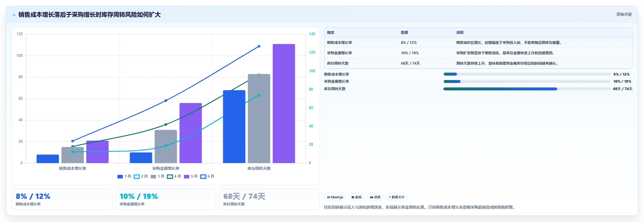Click the 库存周转天数 progress bar

(527, 89)
